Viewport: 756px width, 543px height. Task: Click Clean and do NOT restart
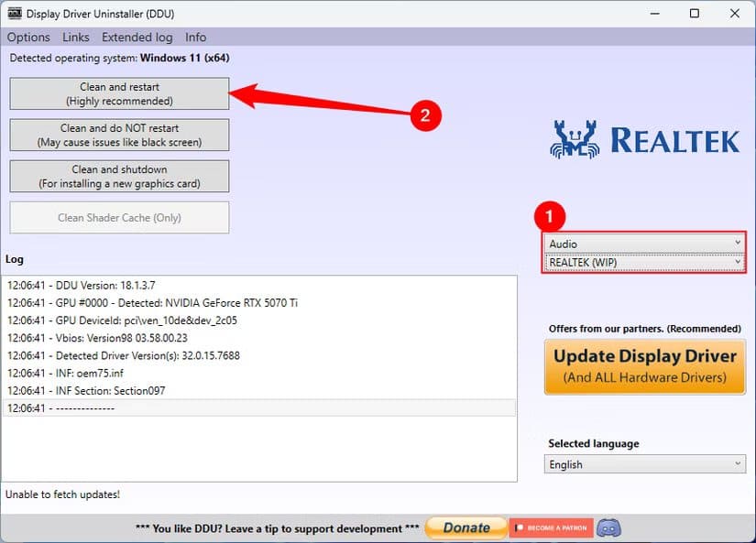[119, 135]
